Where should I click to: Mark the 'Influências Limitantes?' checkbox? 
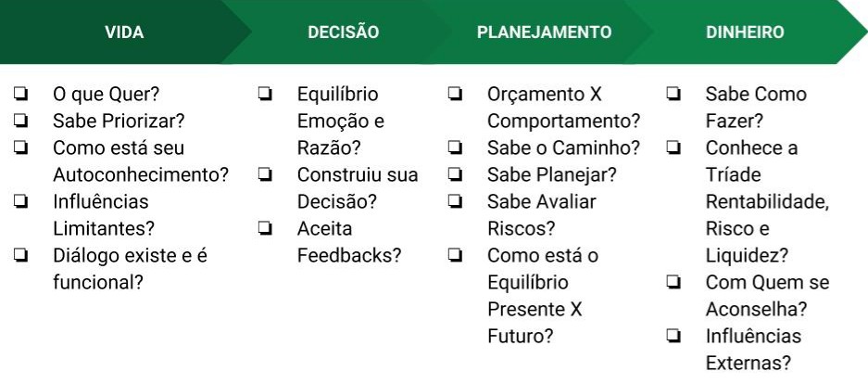20,201
